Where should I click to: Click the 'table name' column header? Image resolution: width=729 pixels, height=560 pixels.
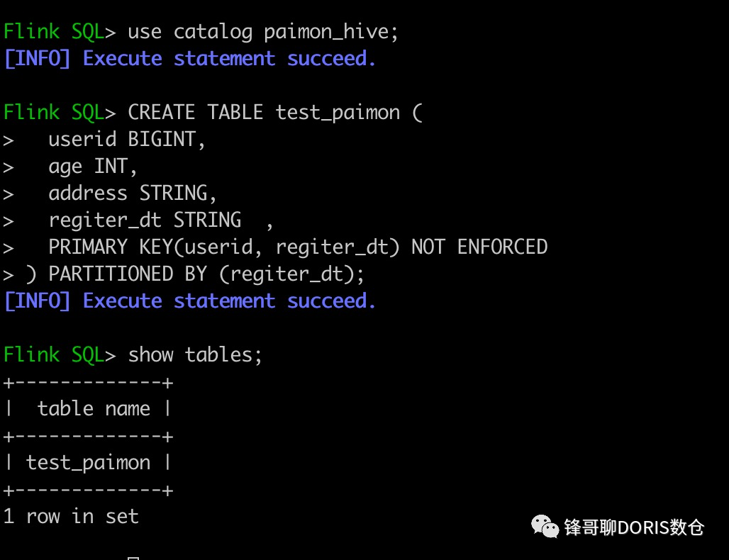[94, 409]
